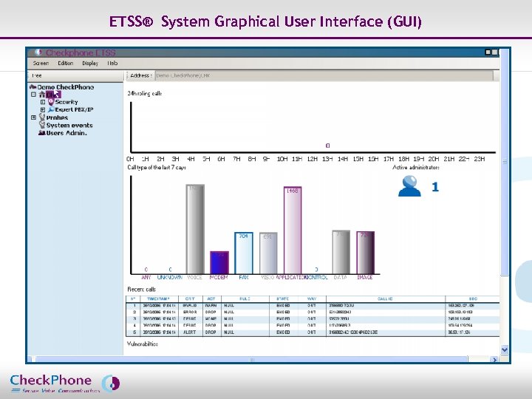Open the Edition menu

[66, 63]
